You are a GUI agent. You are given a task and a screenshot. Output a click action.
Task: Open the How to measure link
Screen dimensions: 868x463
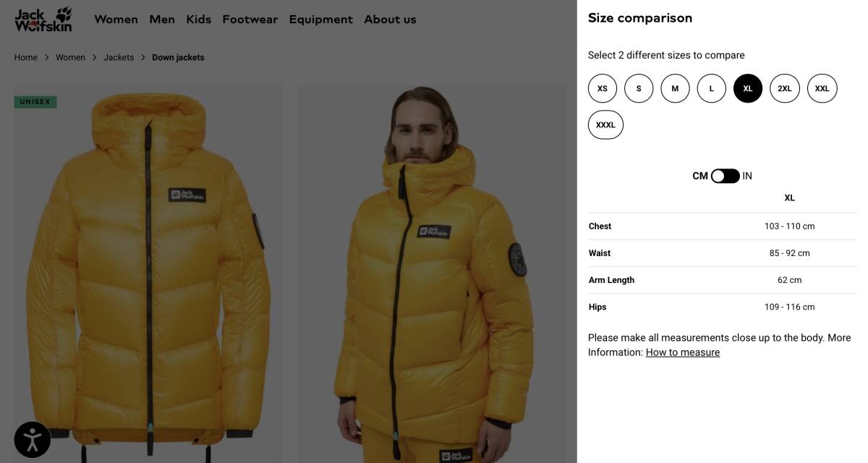pyautogui.click(x=683, y=352)
